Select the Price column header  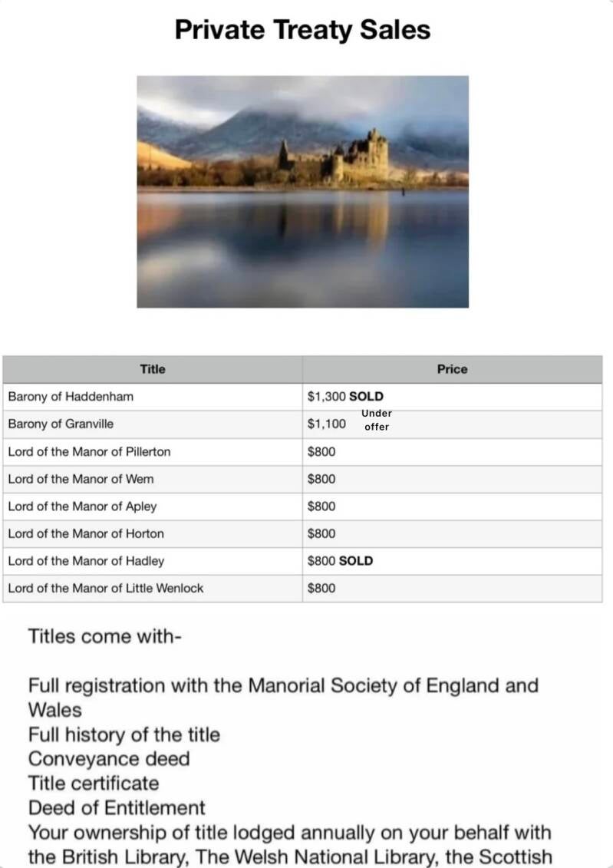pyautogui.click(x=452, y=369)
